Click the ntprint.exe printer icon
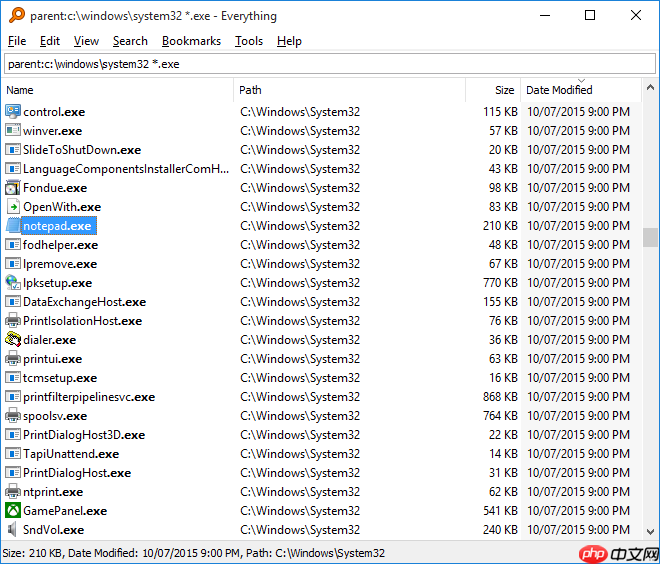660x564 pixels. tap(13, 492)
